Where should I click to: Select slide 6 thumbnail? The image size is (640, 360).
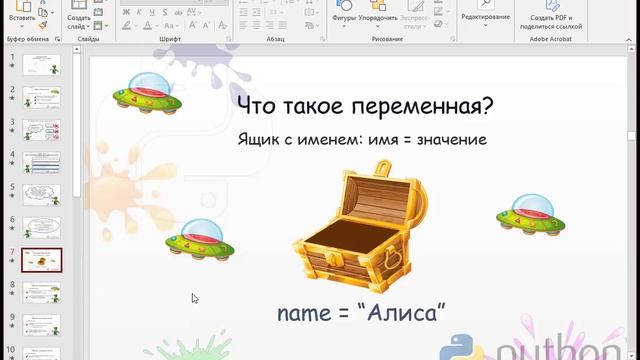pos(42,228)
